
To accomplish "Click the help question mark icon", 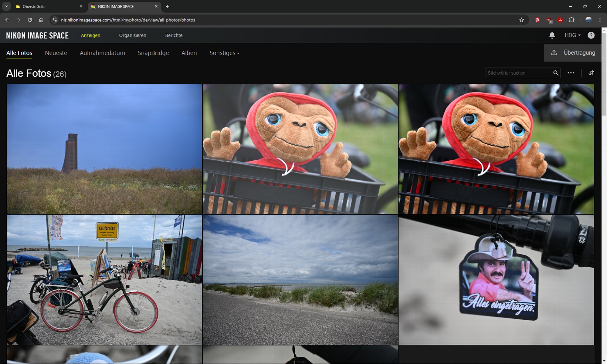I will [591, 35].
